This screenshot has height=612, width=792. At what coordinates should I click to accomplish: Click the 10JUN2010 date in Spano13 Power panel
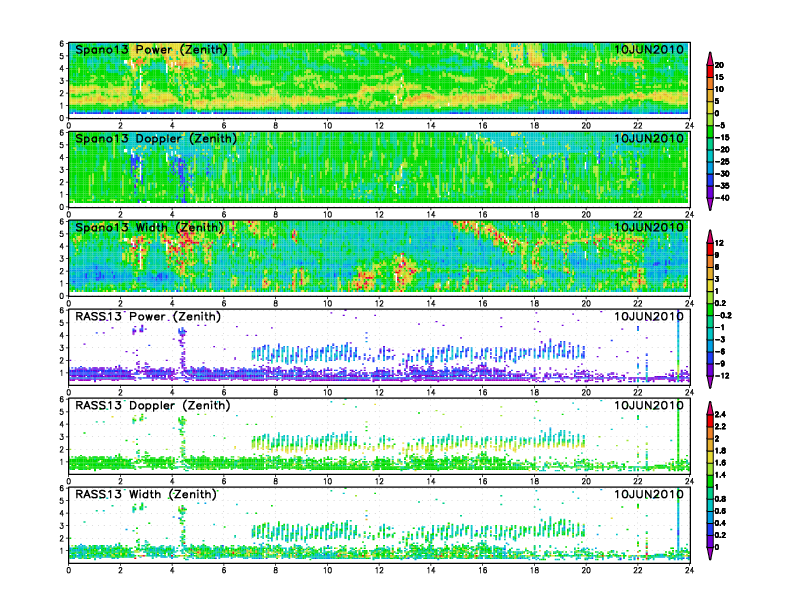(649, 49)
